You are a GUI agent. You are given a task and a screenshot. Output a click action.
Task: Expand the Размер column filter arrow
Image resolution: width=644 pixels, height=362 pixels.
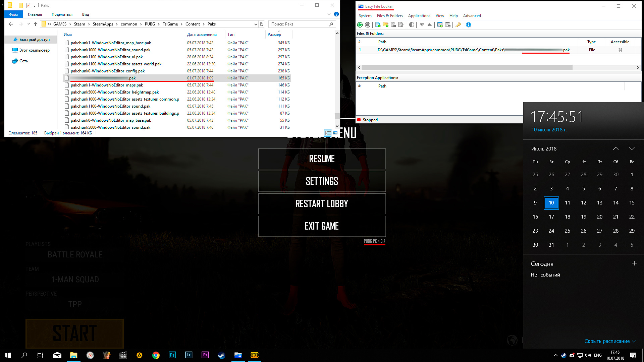point(279,31)
